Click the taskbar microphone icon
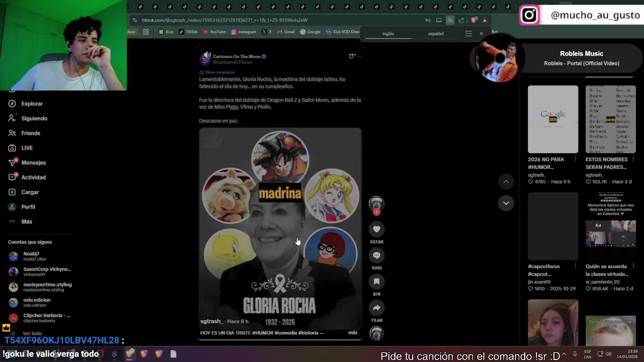Image resolution: width=644 pixels, height=362 pixels. pos(575,354)
